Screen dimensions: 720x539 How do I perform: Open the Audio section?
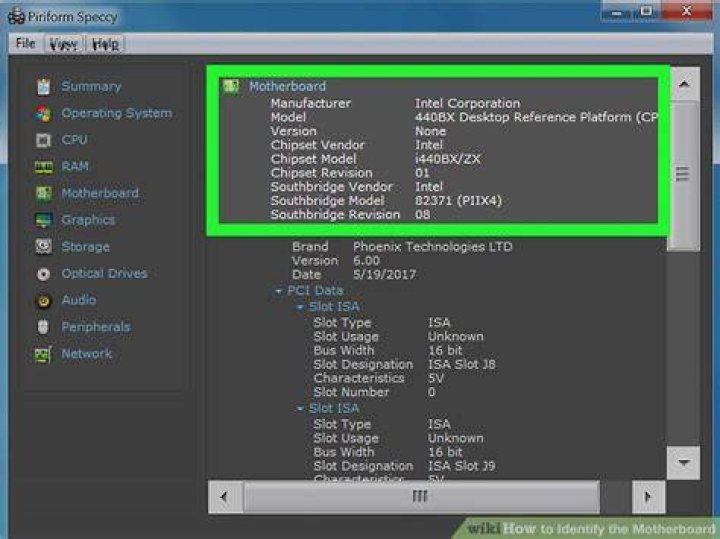click(x=79, y=300)
